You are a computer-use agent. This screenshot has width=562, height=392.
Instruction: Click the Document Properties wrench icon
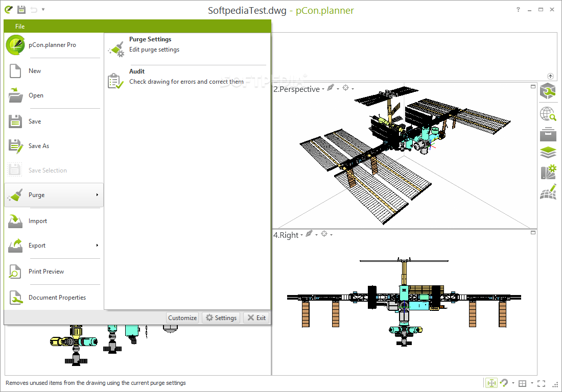(16, 298)
